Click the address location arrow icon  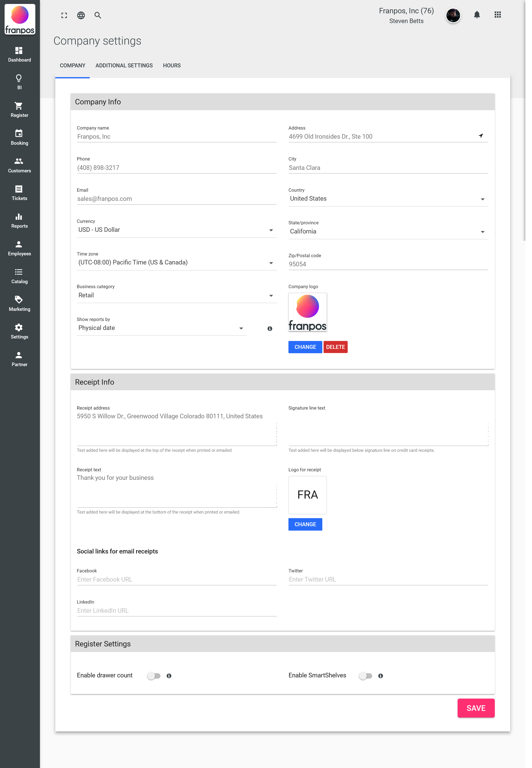pos(481,136)
